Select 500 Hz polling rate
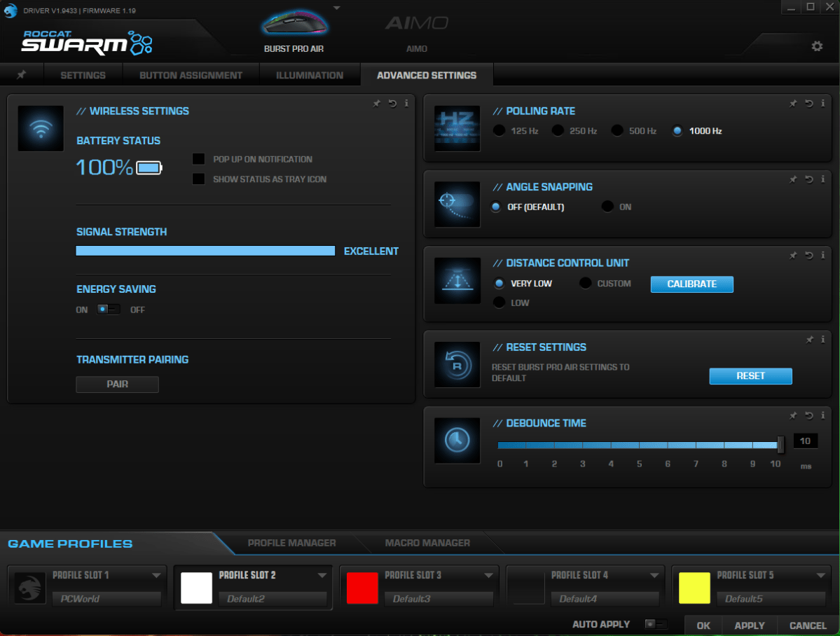The width and height of the screenshot is (840, 636). tap(617, 131)
